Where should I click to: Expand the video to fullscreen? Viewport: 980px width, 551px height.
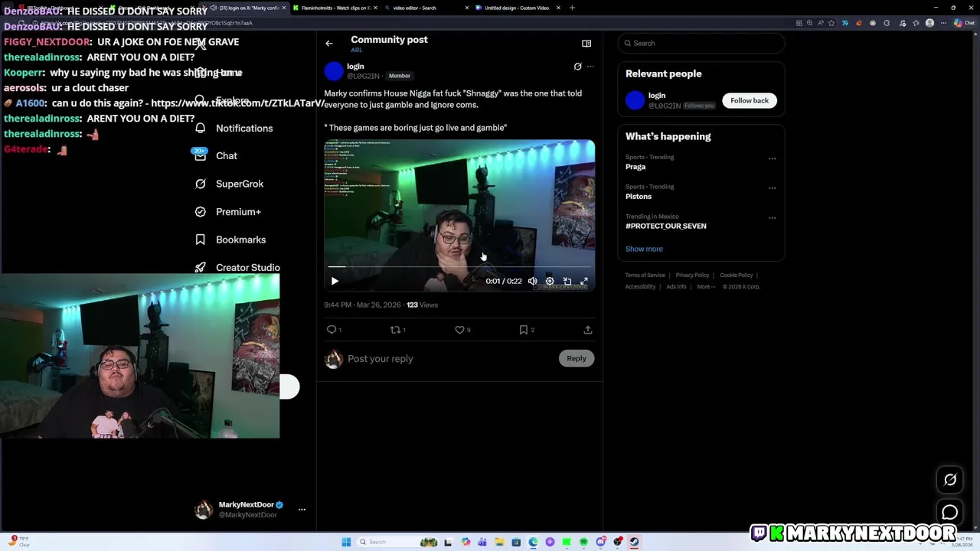tap(584, 281)
